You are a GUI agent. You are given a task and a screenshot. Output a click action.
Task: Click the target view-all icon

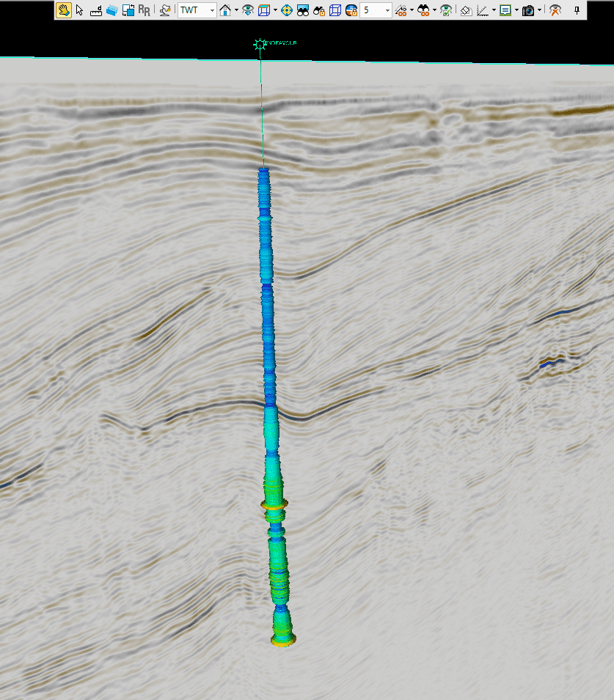pos(287,10)
